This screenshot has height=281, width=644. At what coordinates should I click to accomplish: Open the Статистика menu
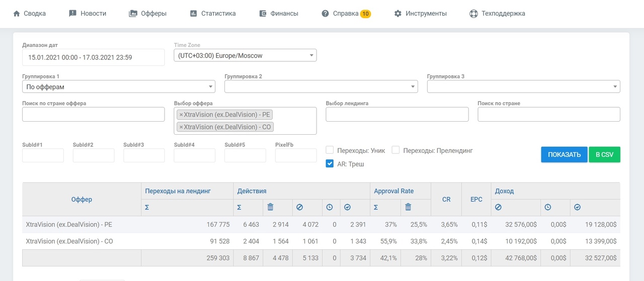(213, 14)
